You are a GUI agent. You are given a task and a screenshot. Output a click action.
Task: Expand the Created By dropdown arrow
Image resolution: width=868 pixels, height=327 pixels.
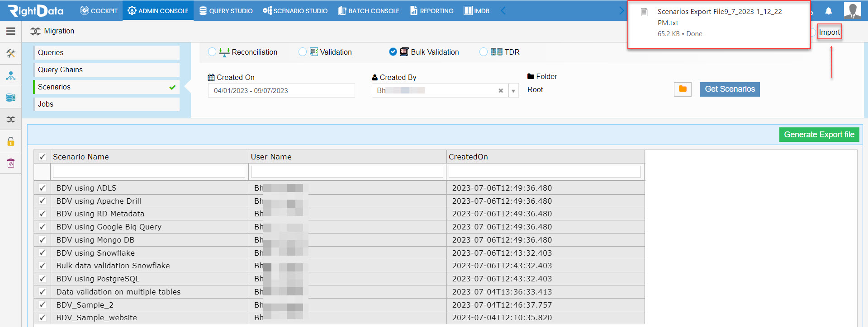(x=513, y=91)
